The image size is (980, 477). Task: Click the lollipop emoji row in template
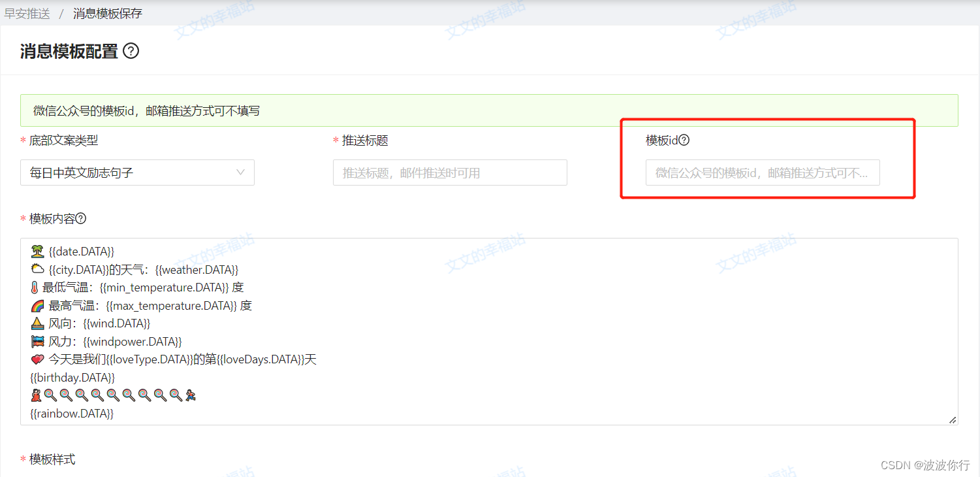114,395
